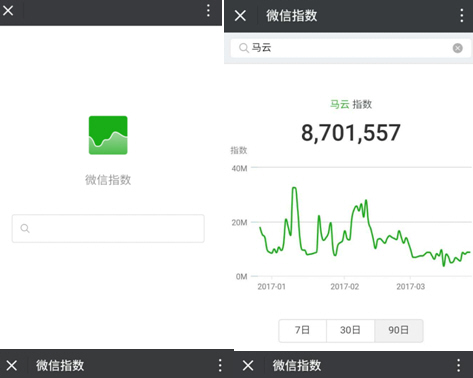Click the 微信指数 title in bottom-left header
The height and width of the screenshot is (378, 473).
pyautogui.click(x=60, y=365)
